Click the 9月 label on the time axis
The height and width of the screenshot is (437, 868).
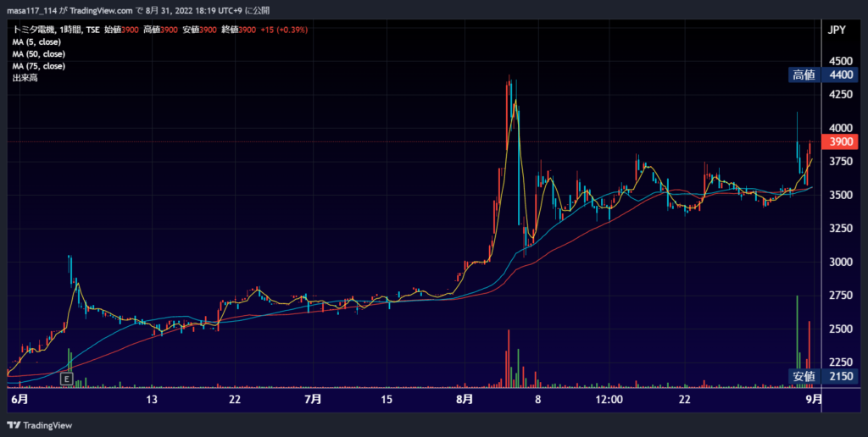(813, 400)
